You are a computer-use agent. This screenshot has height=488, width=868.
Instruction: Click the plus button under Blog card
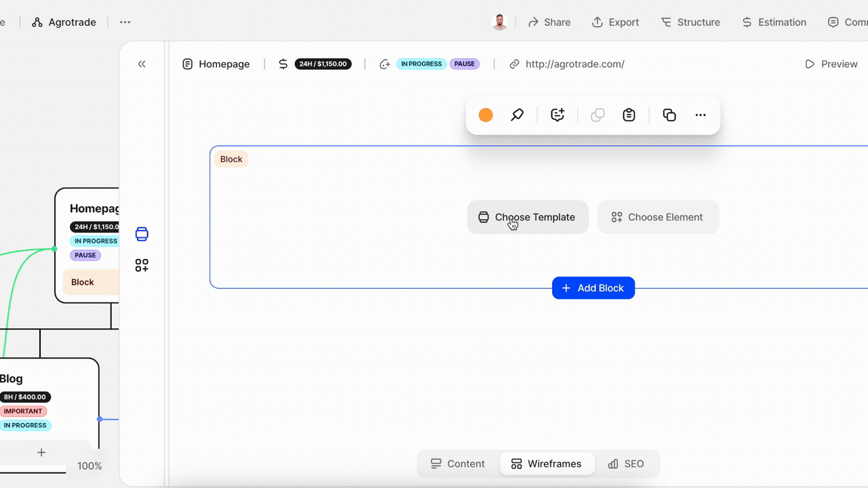[x=41, y=452]
